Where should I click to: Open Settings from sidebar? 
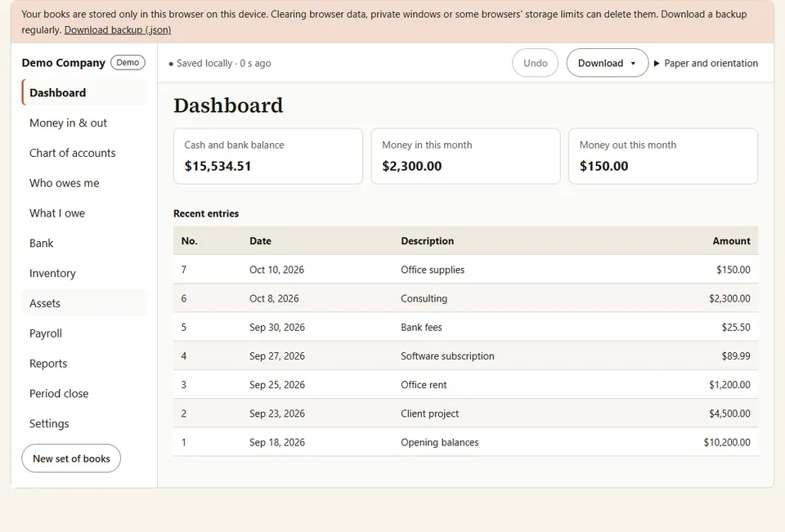pyautogui.click(x=84, y=422)
